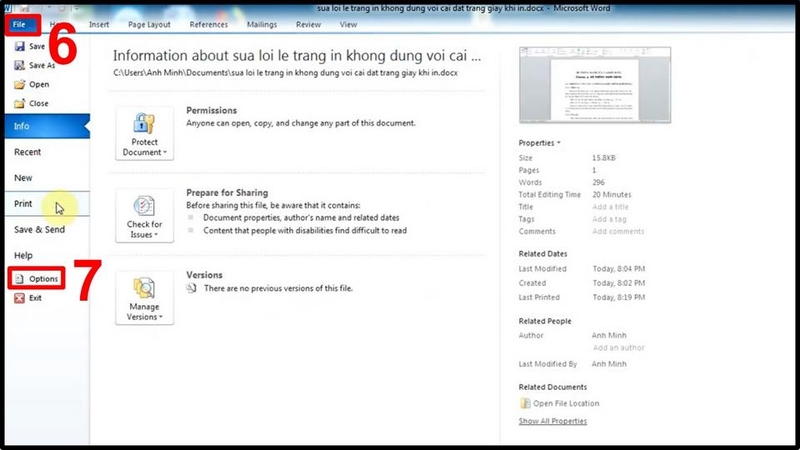Screen dimensions: 800x450
Task: Click the Save As icon
Action: [x=19, y=65]
